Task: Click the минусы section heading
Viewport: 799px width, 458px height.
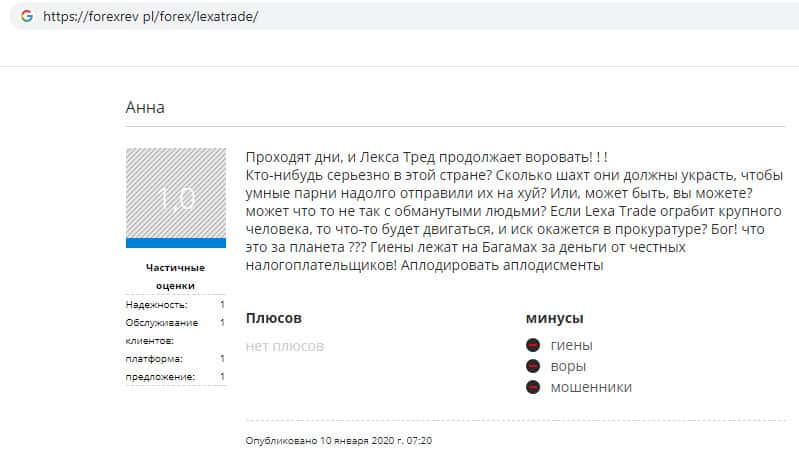Action: (555, 318)
